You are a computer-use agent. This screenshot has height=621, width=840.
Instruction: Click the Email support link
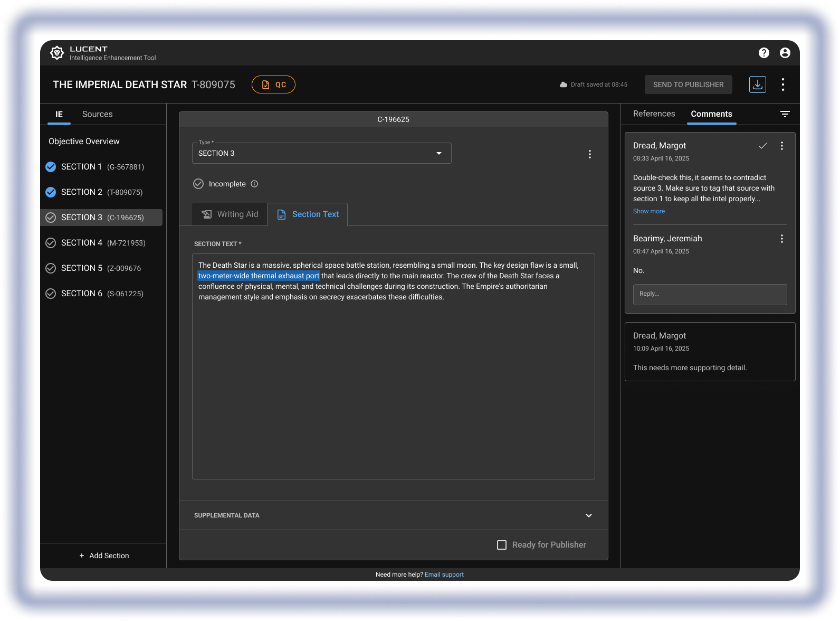pyautogui.click(x=444, y=575)
